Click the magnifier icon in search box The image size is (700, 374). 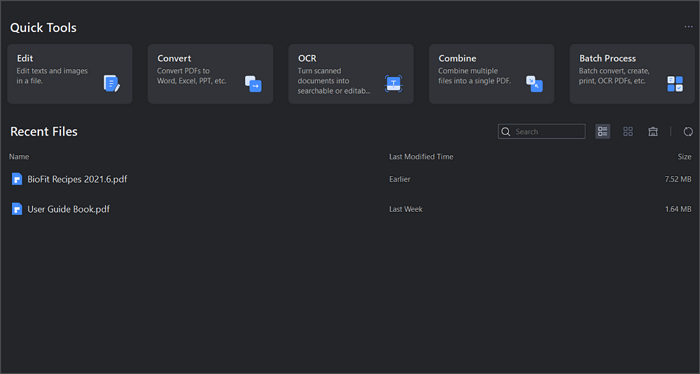click(x=506, y=132)
